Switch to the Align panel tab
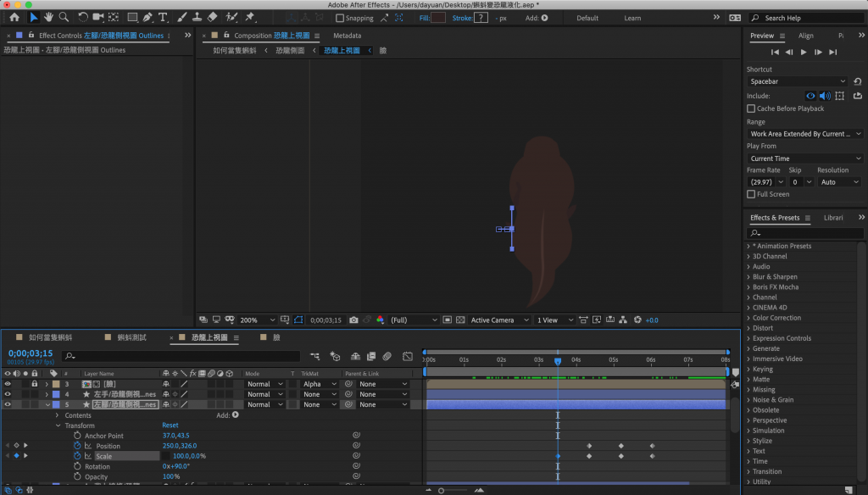Image resolution: width=868 pixels, height=495 pixels. click(x=806, y=36)
